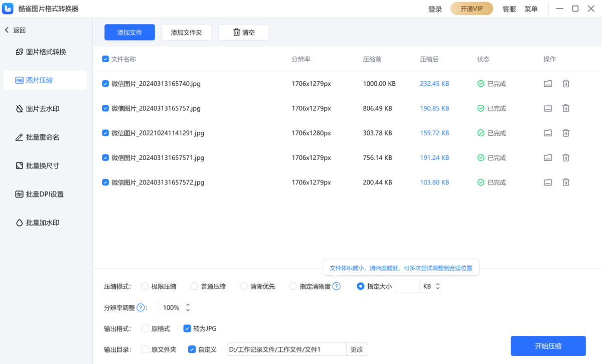The image size is (602, 364).
Task: Select 指定清晰度 compression mode
Action: [x=293, y=286]
